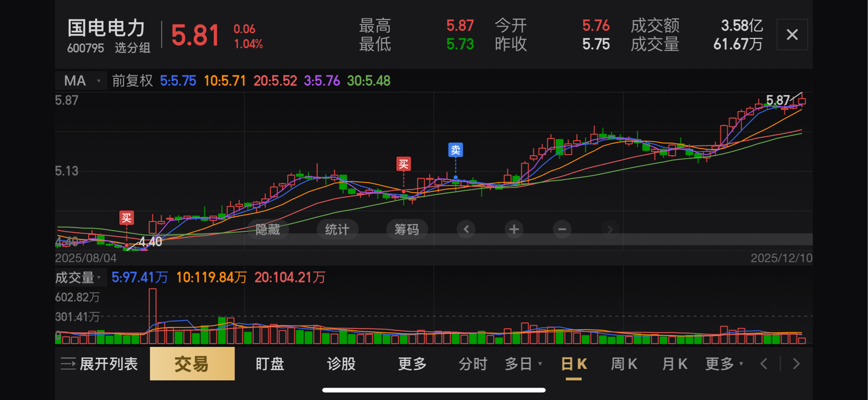868x400 pixels.
Task: Open the 更多 menu beside 诊股
Action: [412, 364]
